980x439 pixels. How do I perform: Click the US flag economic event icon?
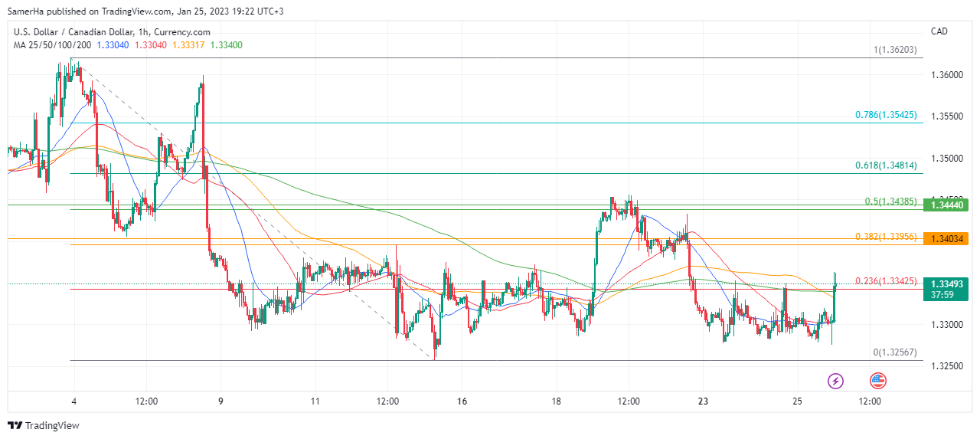(877, 380)
